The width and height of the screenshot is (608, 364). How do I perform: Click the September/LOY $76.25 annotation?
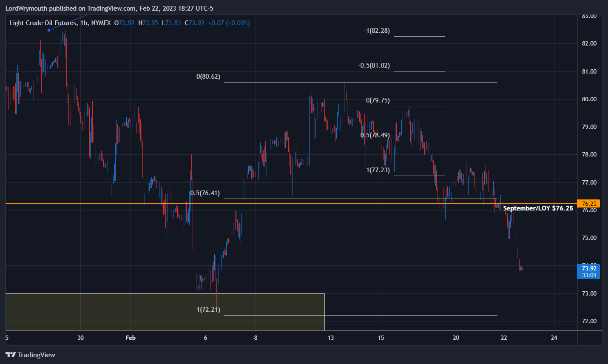tap(538, 208)
